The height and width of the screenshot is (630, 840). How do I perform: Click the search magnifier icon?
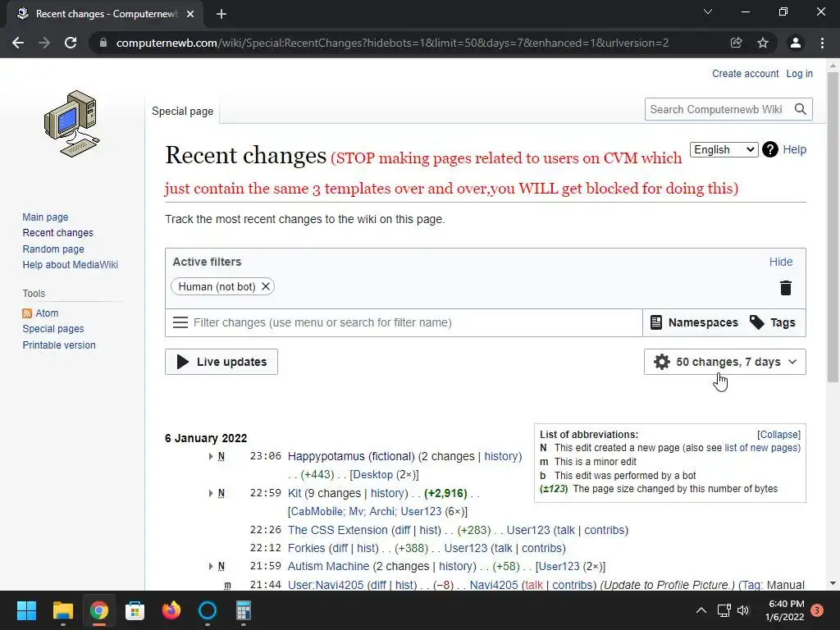tap(801, 109)
